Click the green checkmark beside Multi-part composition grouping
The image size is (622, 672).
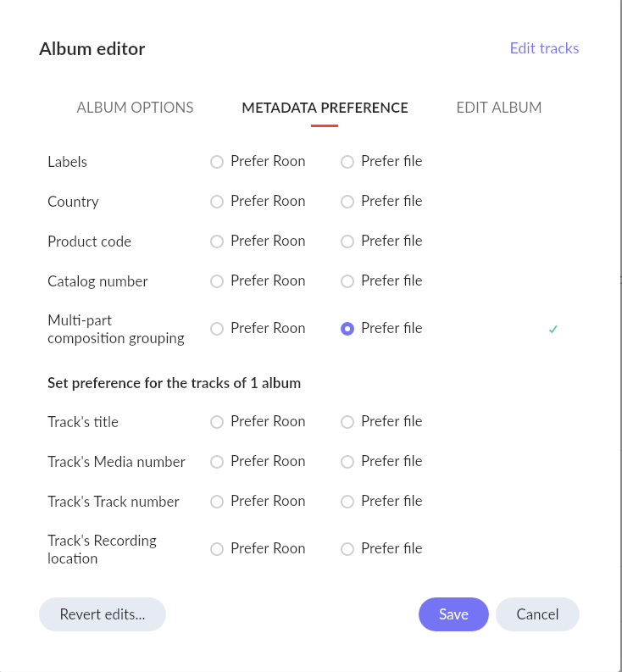coord(553,330)
